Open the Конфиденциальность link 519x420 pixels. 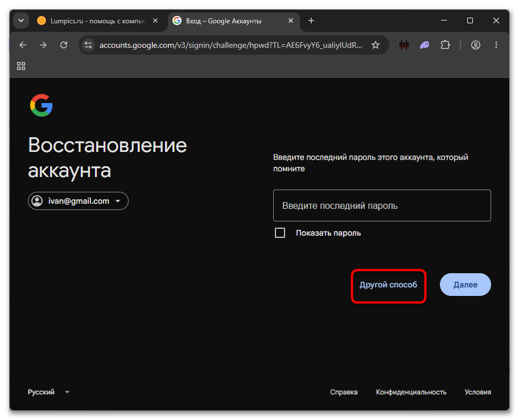click(411, 392)
